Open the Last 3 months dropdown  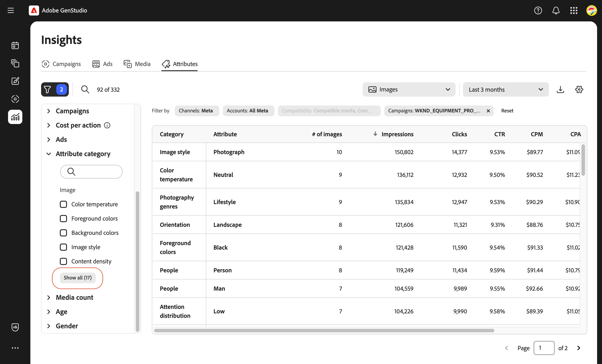[x=506, y=89]
